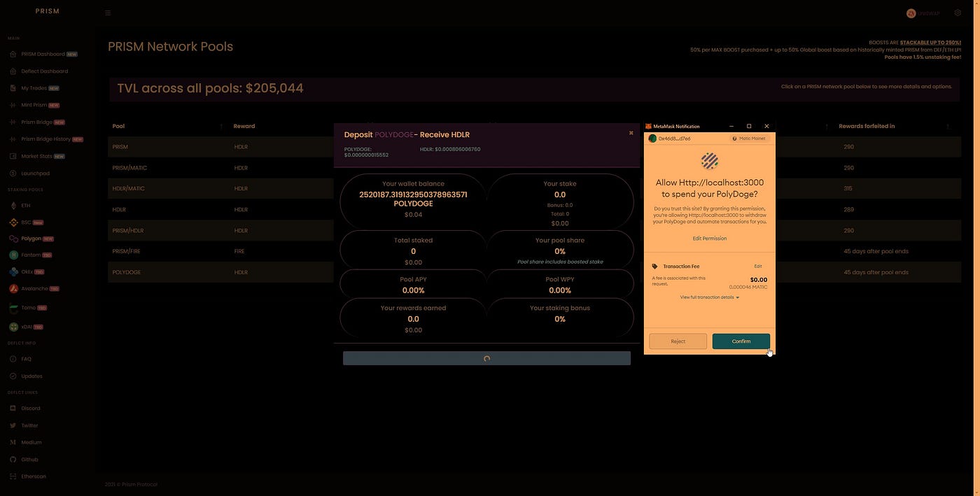Click the Mint Prism icon
The width and height of the screenshot is (980, 496).
[13, 105]
